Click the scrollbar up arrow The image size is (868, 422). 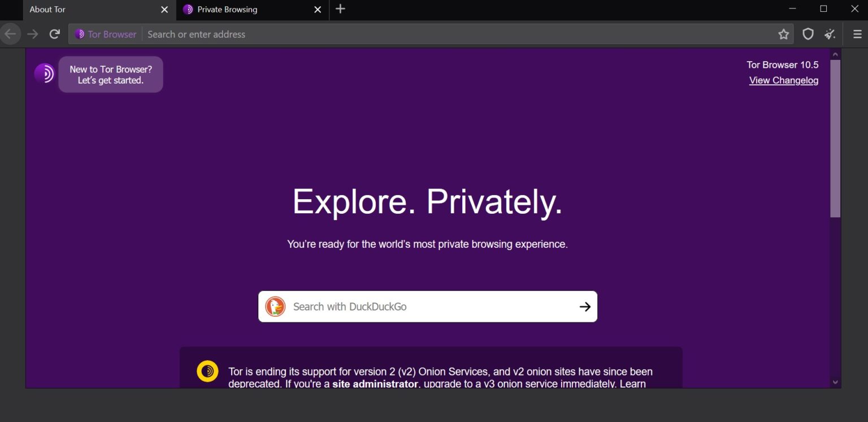point(835,54)
